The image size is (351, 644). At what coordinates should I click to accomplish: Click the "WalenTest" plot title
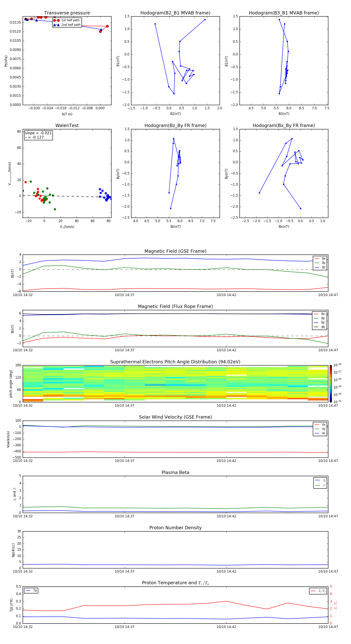pos(67,125)
